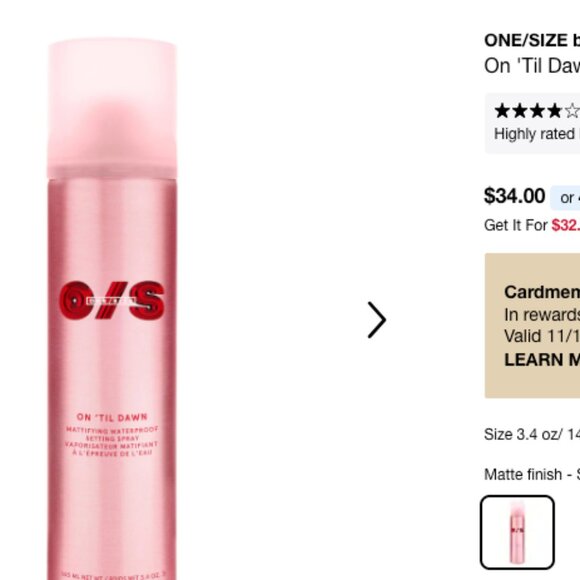
Task: Click the red discounted $32 price
Action: tap(566, 225)
